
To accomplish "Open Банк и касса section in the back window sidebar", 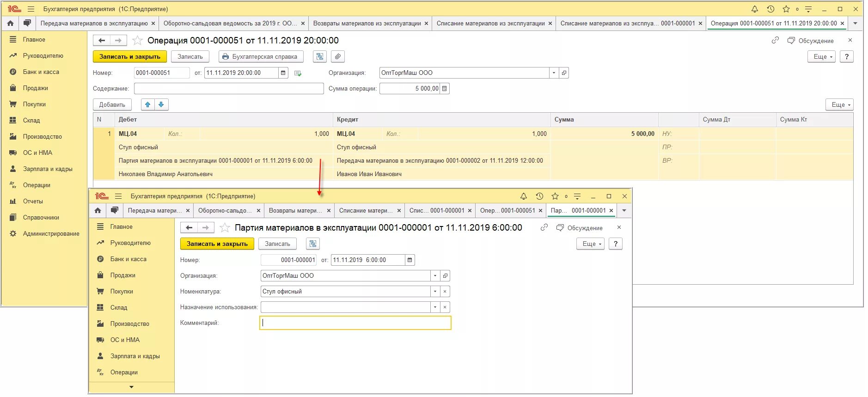I will [41, 72].
